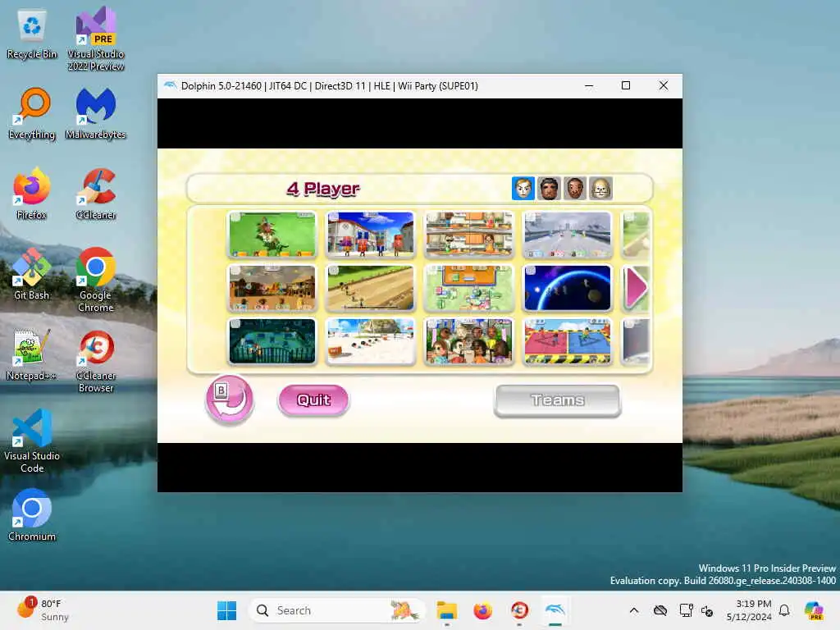This screenshot has height=630, width=840.
Task: Open weather widget showing 80°F Sunny
Action: pos(44,610)
